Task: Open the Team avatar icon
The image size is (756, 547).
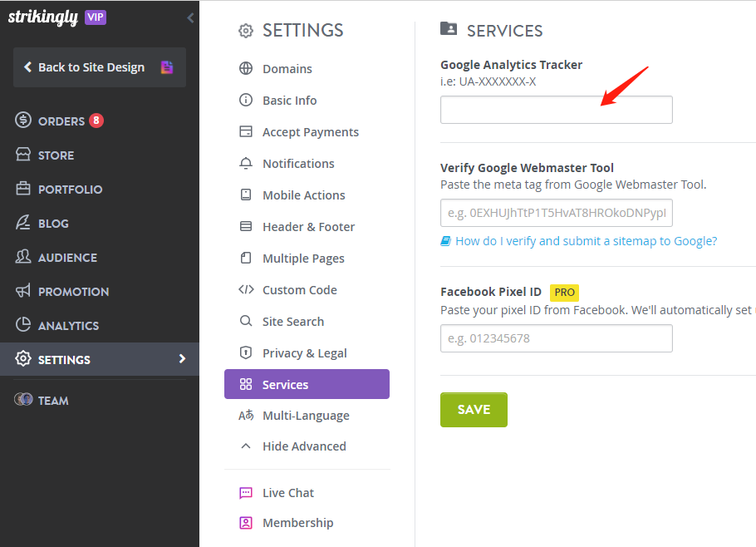Action: (x=22, y=399)
